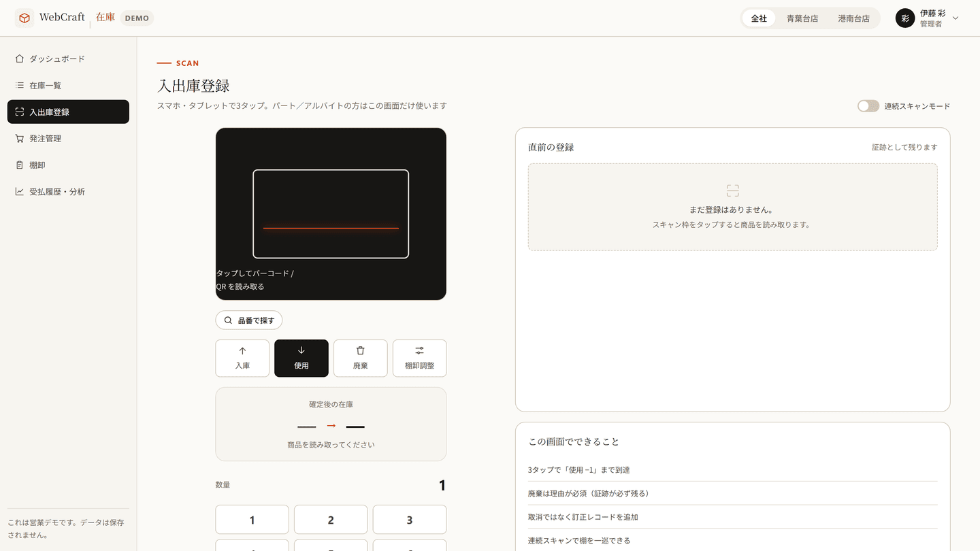
Task: Click the cart icon beside 発注管理
Action: pyautogui.click(x=20, y=138)
